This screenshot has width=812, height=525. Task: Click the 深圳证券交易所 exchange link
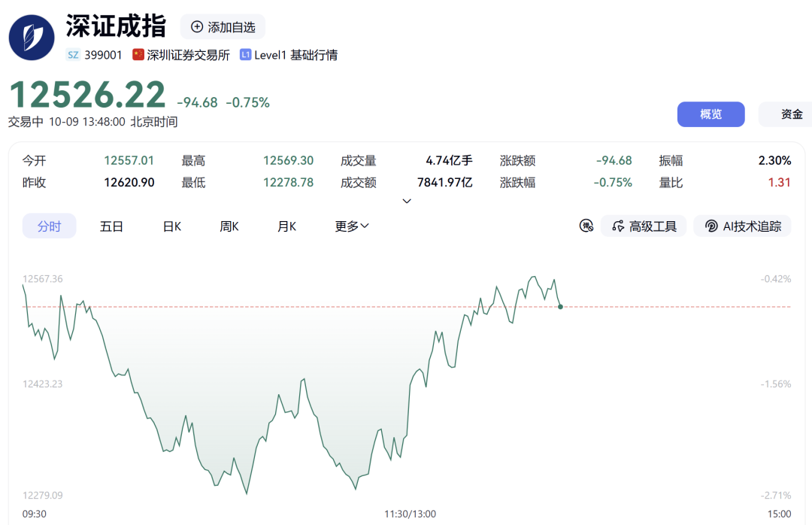189,55
